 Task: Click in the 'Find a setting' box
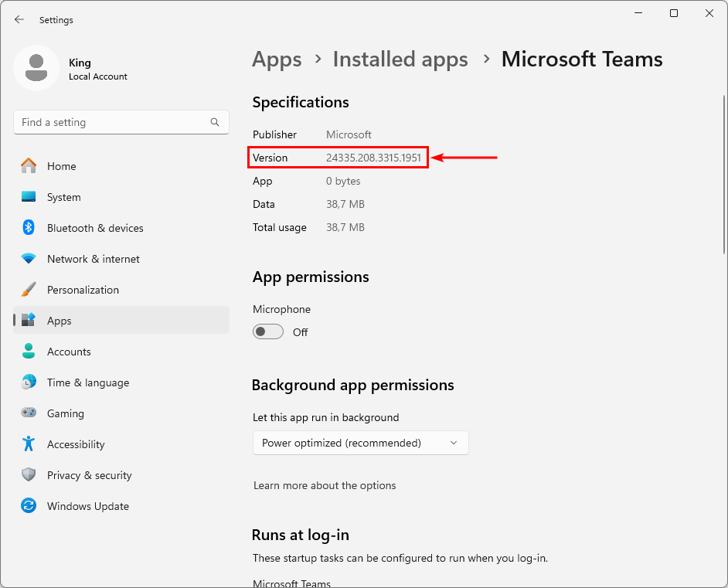pyautogui.click(x=112, y=122)
